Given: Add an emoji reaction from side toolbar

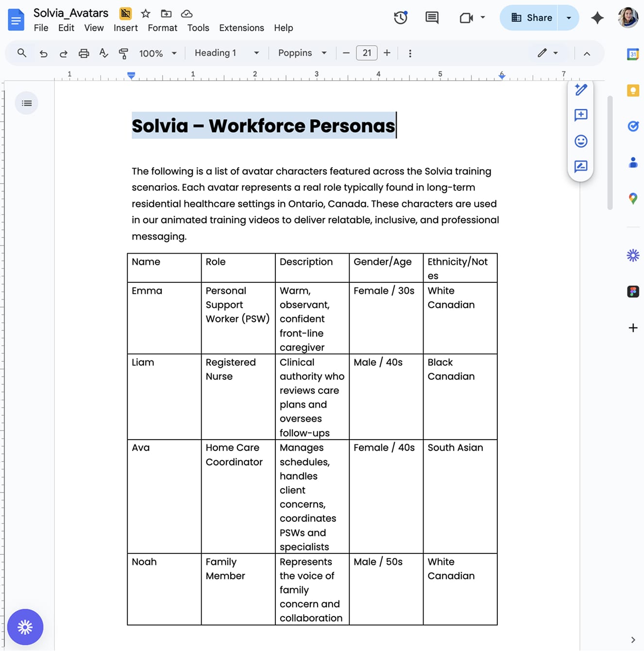Looking at the screenshot, I should point(581,141).
